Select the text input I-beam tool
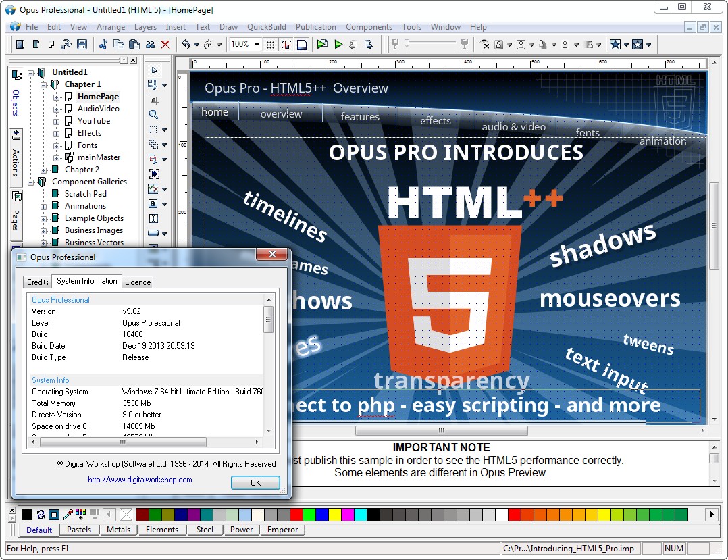728x560 pixels. 153,218
